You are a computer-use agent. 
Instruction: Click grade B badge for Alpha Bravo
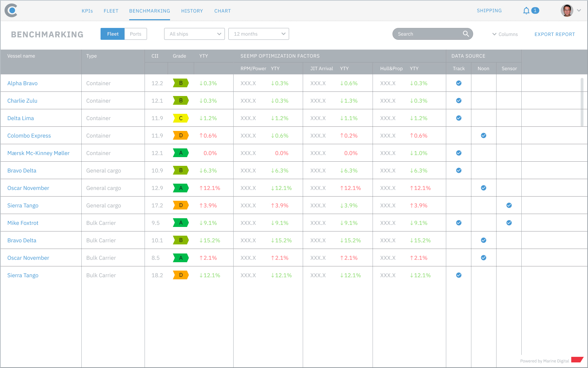(x=181, y=83)
